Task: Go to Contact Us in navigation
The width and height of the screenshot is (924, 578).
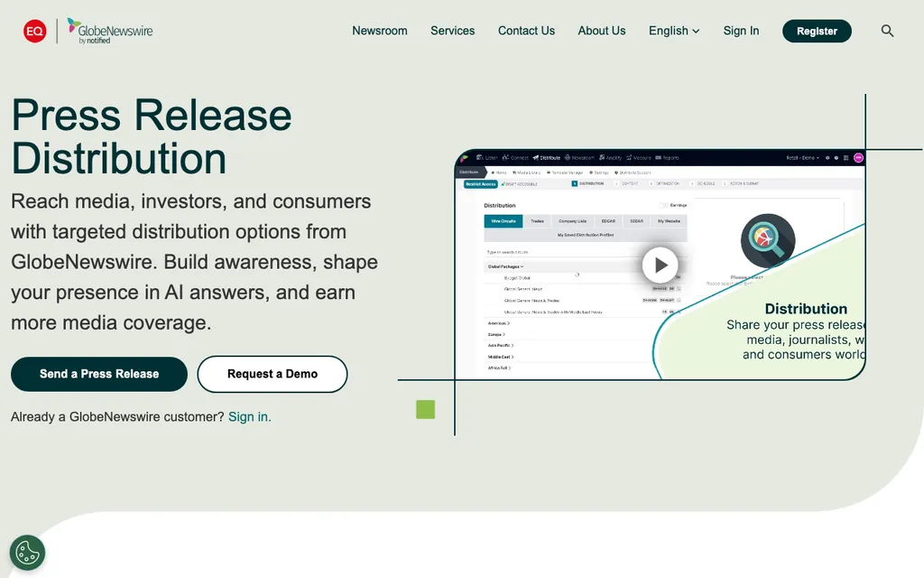Action: pos(526,31)
